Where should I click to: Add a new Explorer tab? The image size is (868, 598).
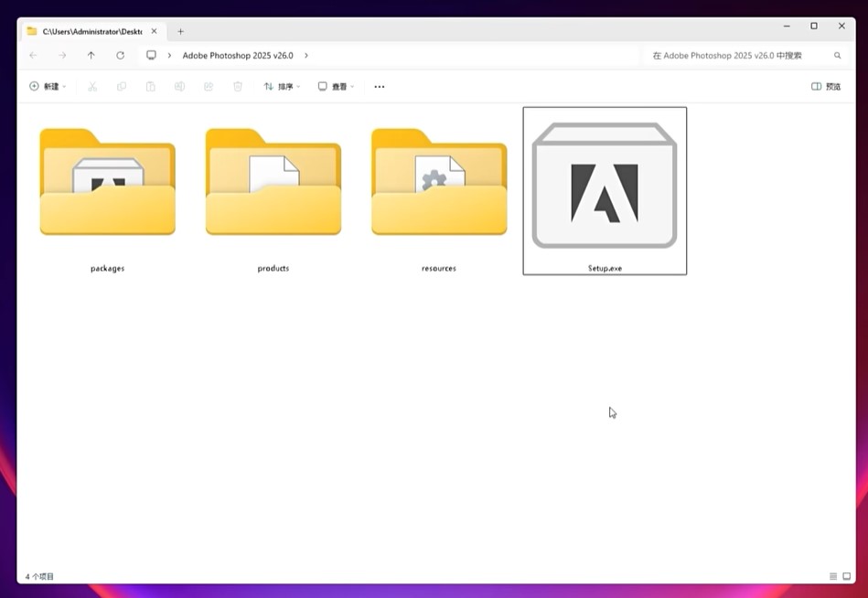180,31
